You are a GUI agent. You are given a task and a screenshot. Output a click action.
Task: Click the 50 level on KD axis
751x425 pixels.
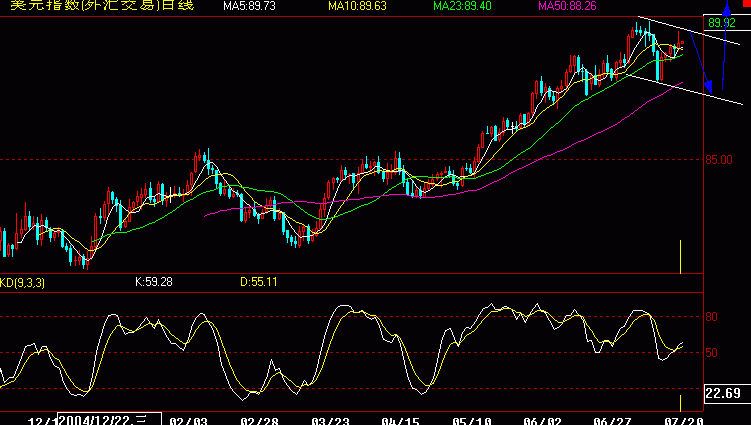point(711,353)
